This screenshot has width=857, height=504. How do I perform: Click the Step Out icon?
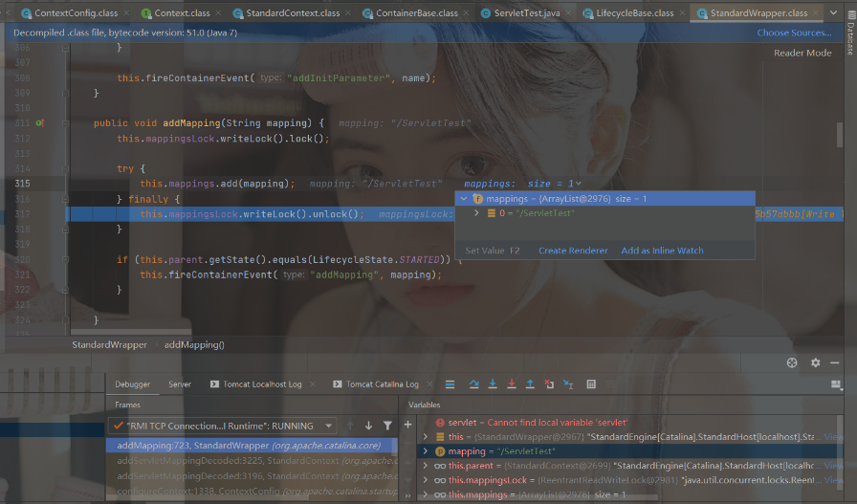[x=530, y=384]
